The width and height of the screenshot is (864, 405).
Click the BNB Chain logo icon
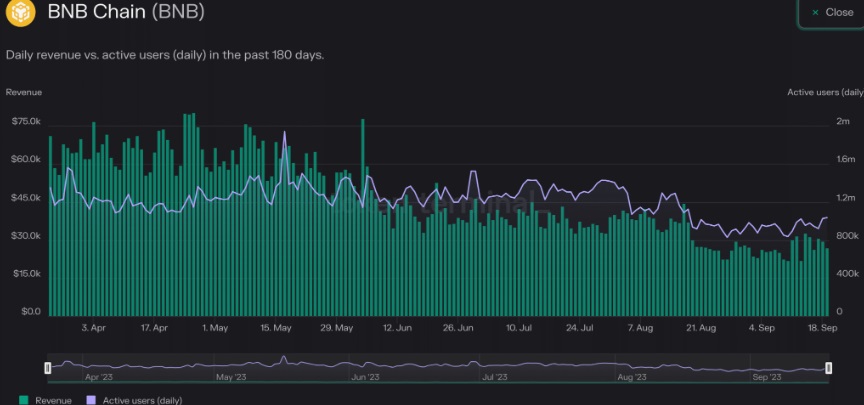pos(20,12)
